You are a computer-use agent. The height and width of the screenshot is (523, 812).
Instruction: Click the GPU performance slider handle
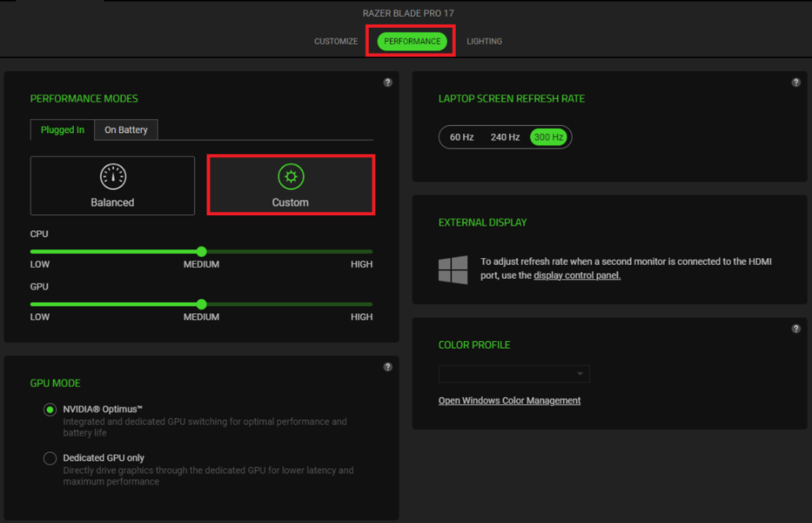click(201, 304)
